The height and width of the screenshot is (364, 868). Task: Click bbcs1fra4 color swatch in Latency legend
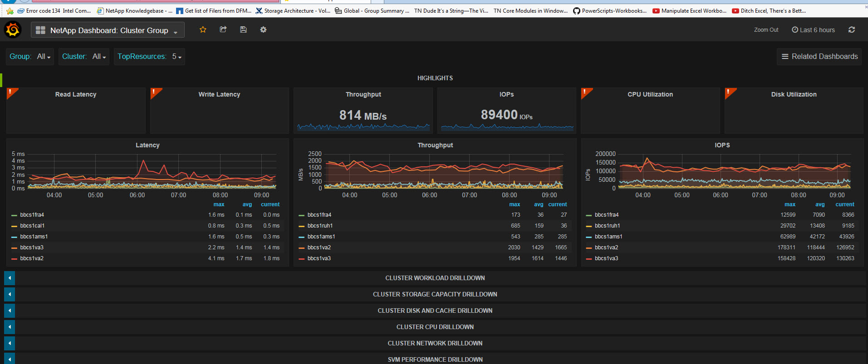(x=14, y=215)
